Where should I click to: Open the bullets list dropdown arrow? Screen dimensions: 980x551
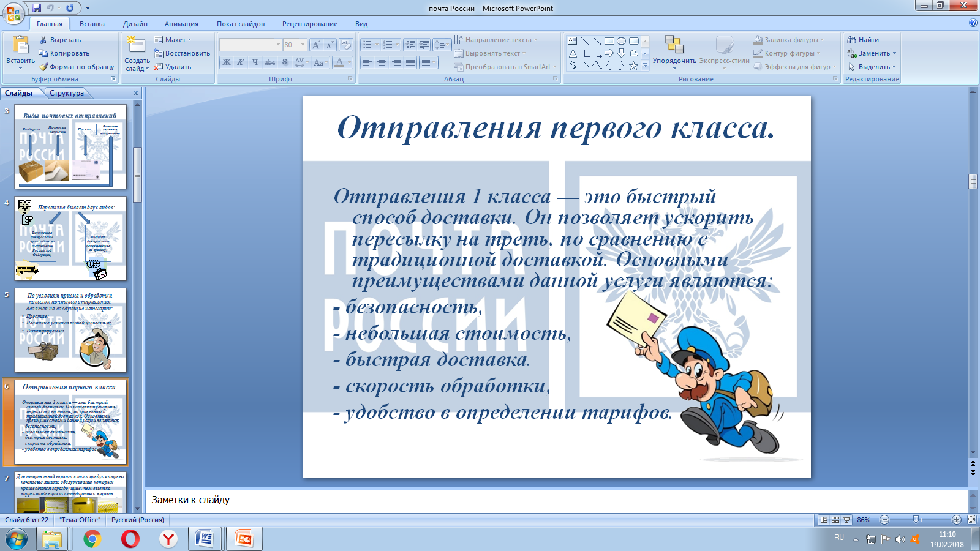point(376,45)
